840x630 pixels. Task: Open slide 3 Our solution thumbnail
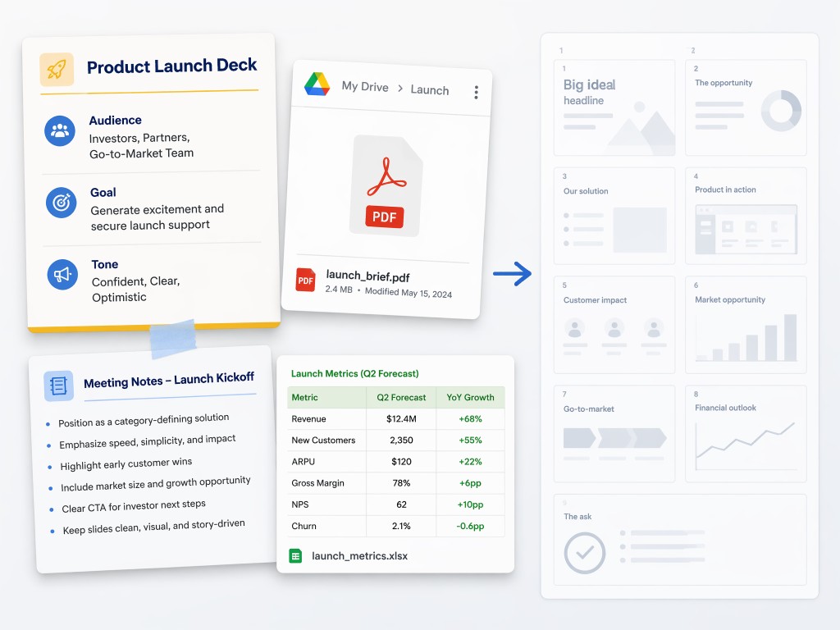click(x=614, y=216)
